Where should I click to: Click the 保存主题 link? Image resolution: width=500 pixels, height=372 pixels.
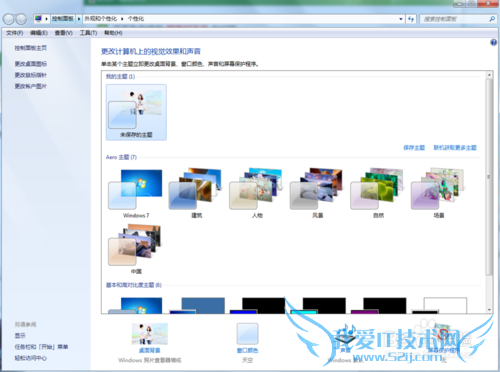click(x=414, y=148)
